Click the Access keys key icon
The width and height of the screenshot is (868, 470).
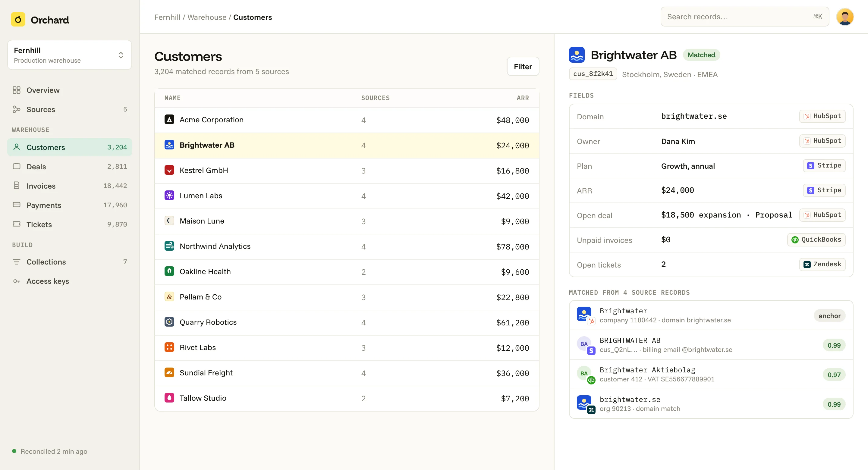pyautogui.click(x=17, y=281)
